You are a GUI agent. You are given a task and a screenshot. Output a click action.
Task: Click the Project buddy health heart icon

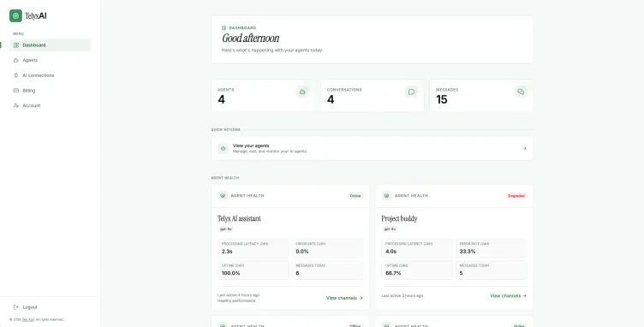coord(386,196)
